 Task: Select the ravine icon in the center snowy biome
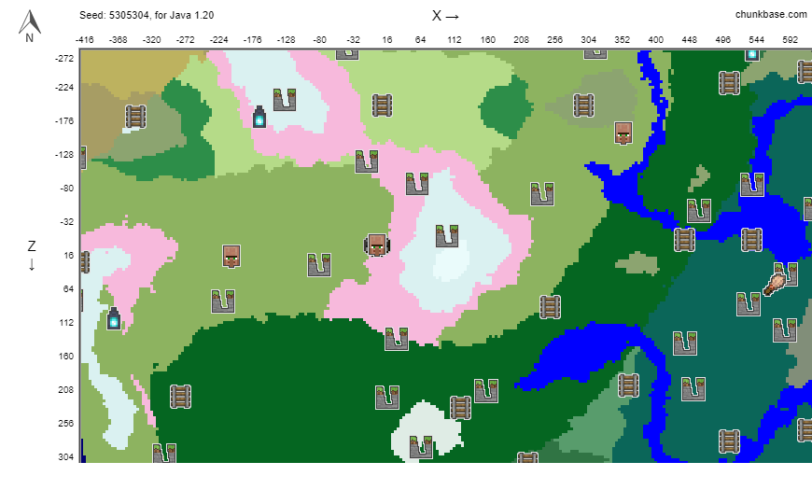[x=447, y=236]
